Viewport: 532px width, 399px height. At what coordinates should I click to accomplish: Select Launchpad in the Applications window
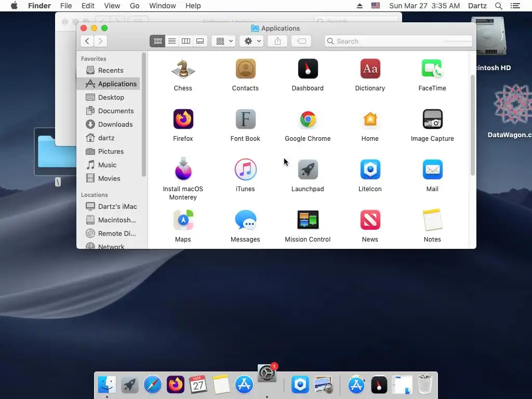(308, 169)
